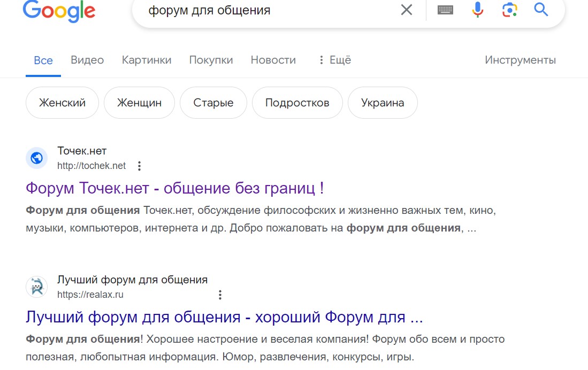Start voice search with microphone icon
This screenshot has height=370, width=588.
(477, 10)
